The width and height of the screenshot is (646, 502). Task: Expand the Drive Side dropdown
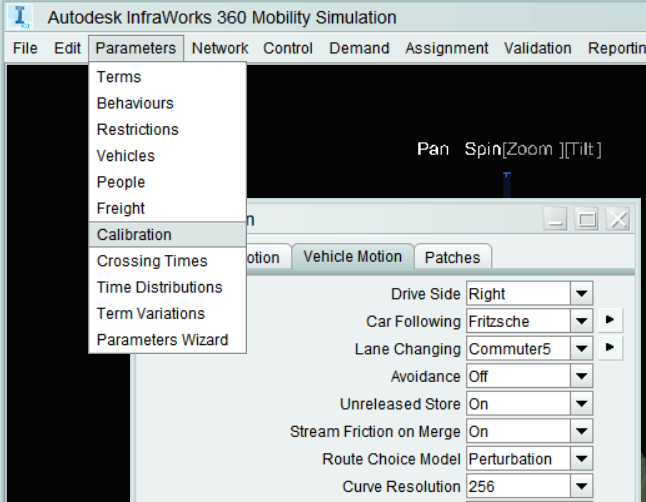[581, 294]
